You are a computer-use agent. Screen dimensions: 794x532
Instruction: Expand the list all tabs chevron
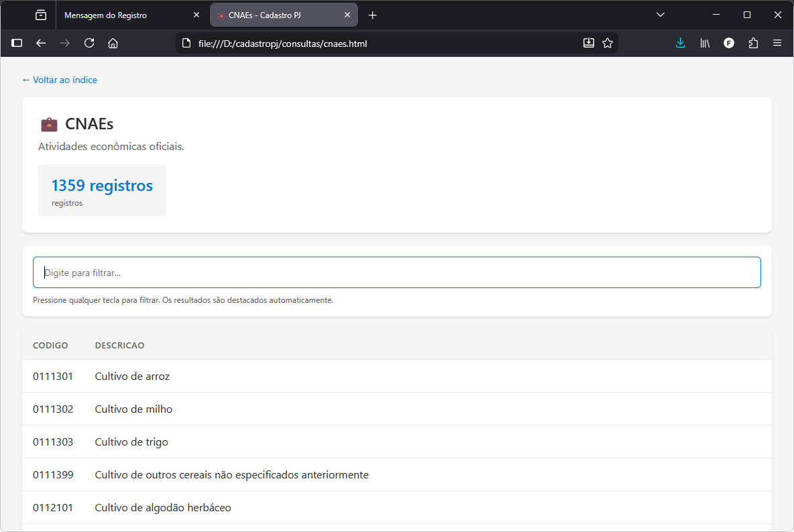tap(661, 15)
